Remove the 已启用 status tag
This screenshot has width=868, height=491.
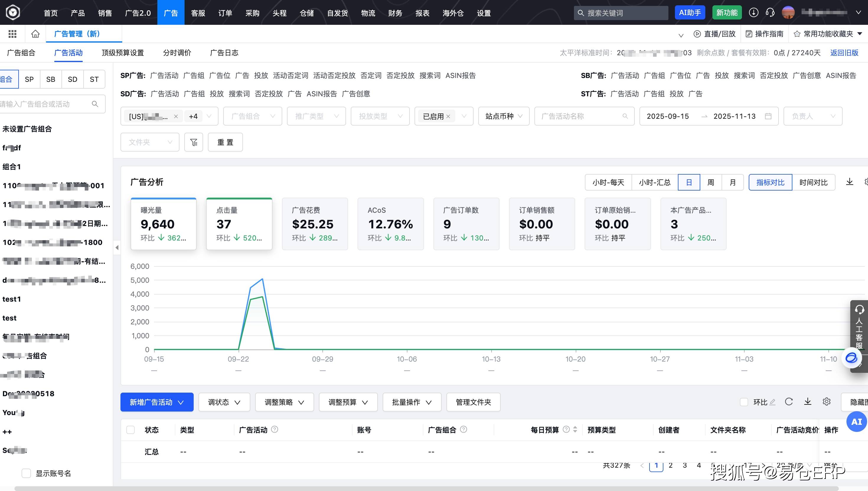click(448, 116)
